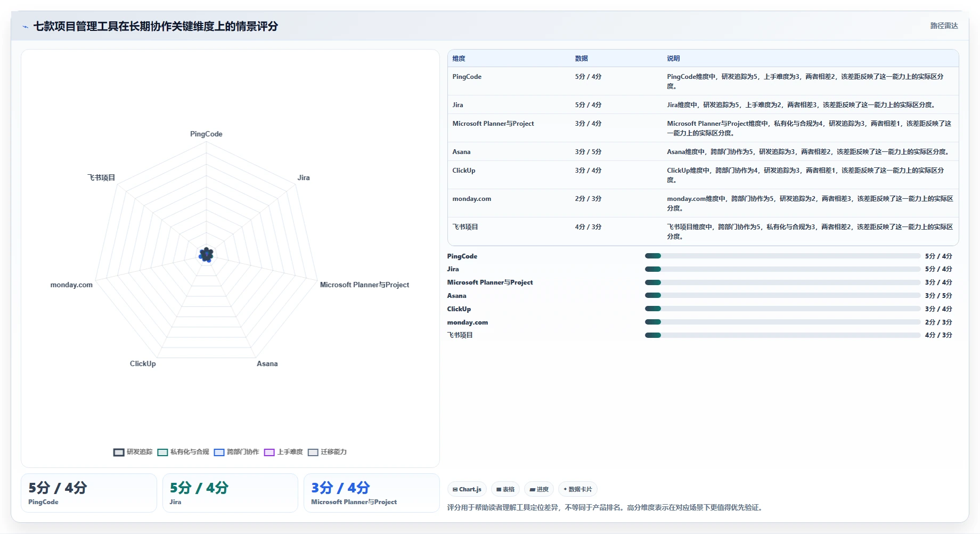Select the 数据卡片 chip

(x=578, y=489)
